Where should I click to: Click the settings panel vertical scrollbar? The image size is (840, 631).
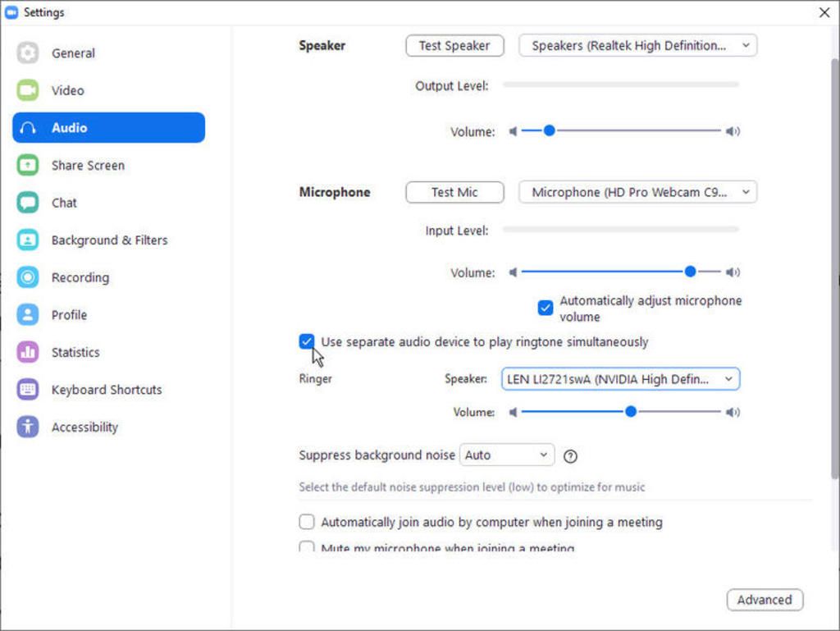pos(834,267)
